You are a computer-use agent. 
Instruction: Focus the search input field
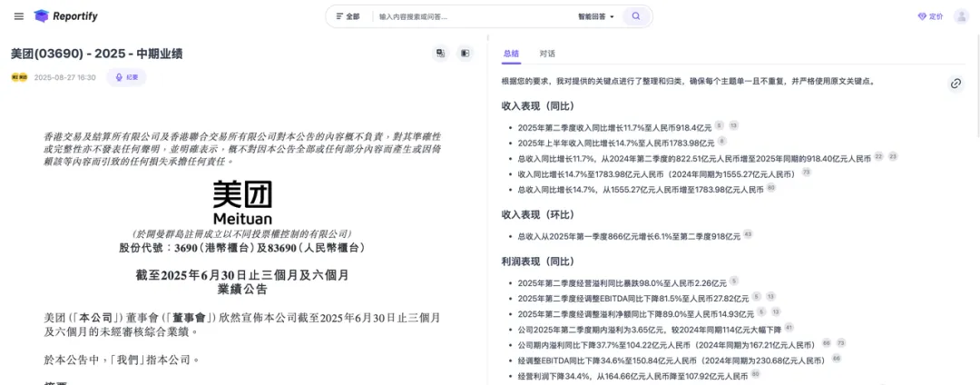(472, 16)
